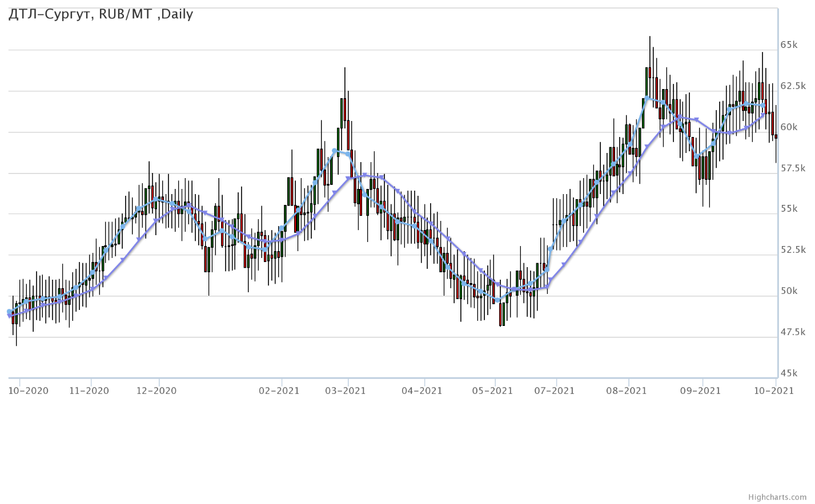Click the 09-2021 x-axis date label
The height and width of the screenshot is (504, 815).
click(x=700, y=391)
